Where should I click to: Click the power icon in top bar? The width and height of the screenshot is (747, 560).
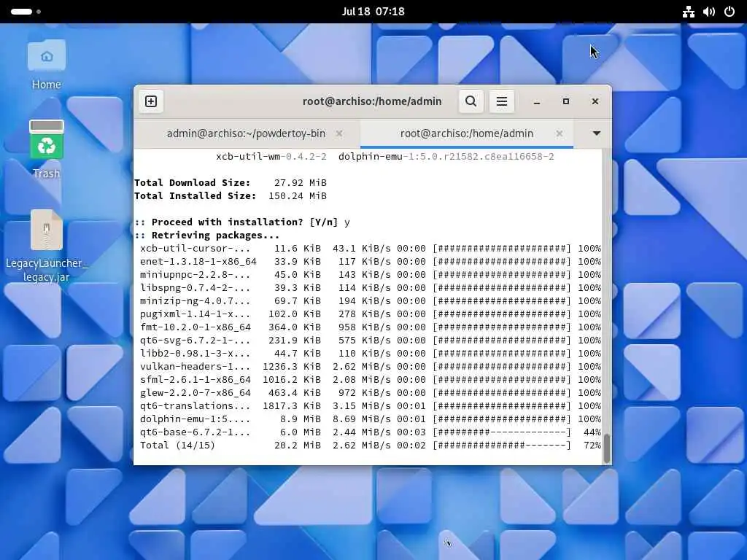tap(729, 12)
